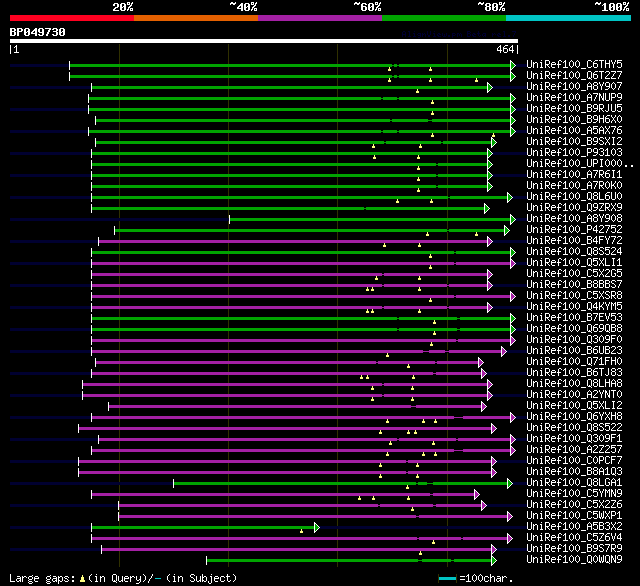Click the UniRef100_Q4KYM5 label
This screenshot has width=640, height=586.
(x=574, y=307)
